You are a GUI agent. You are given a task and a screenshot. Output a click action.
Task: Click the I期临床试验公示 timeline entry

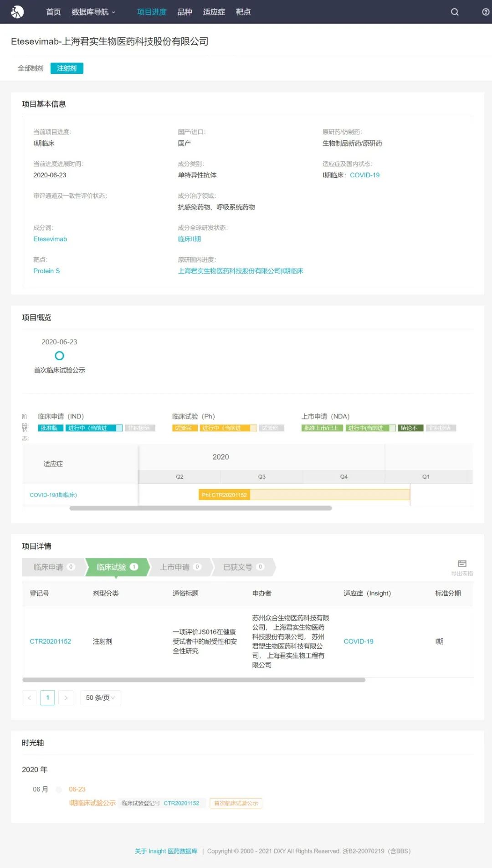tap(92, 803)
